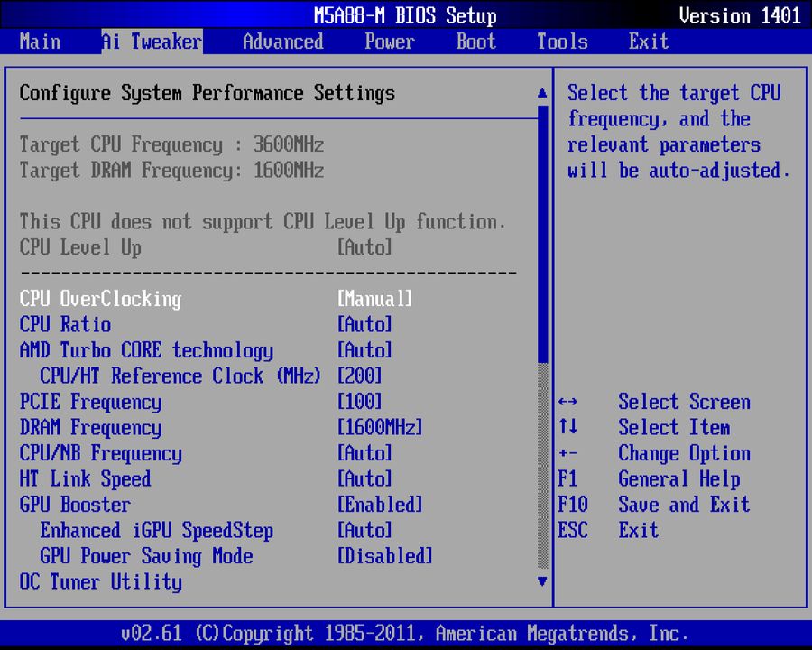Select the Ai Tweaker tab

click(152, 42)
